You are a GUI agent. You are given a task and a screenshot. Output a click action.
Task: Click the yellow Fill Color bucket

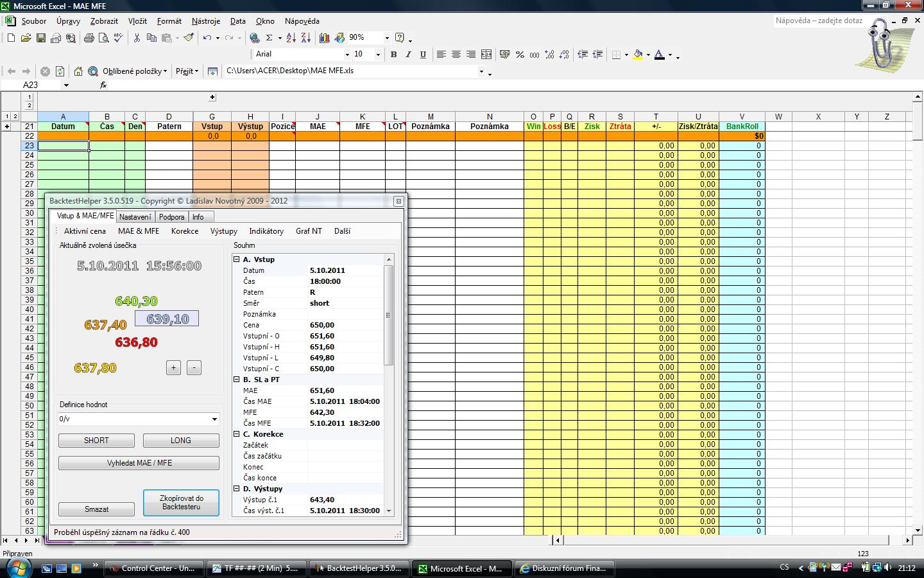pyautogui.click(x=637, y=55)
